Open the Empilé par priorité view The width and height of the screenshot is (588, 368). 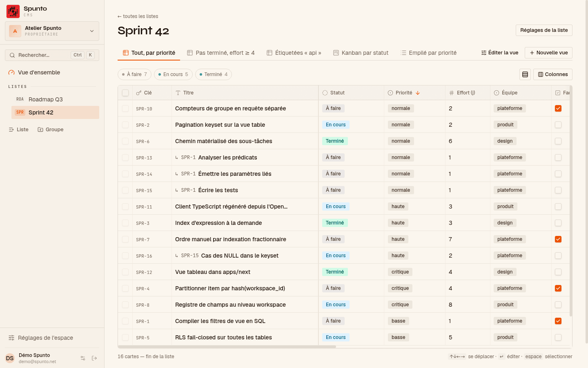click(428, 53)
